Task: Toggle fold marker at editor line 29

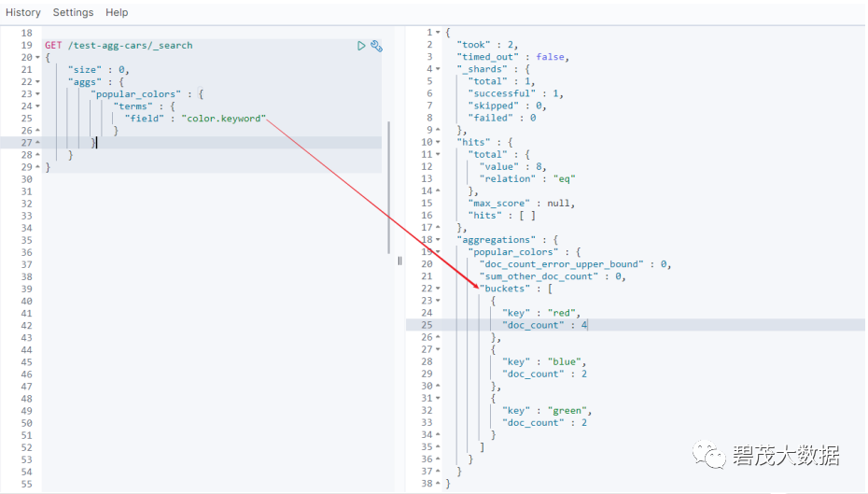Action: [x=37, y=167]
